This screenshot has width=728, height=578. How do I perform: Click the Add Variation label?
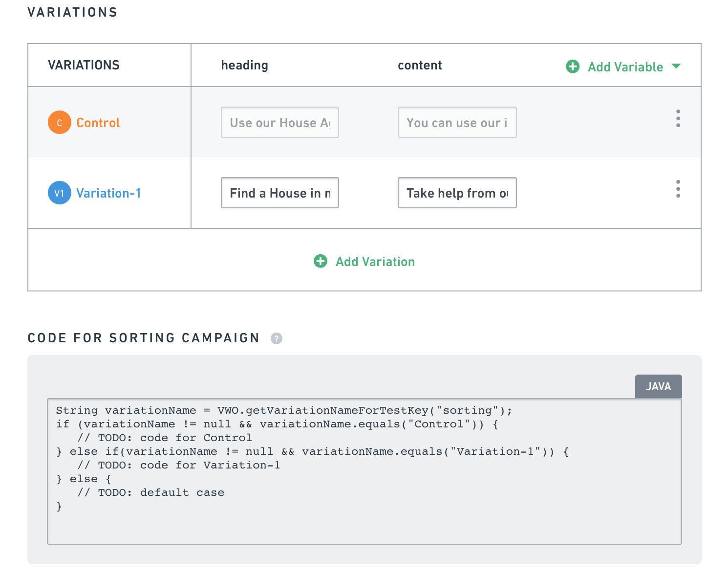tap(375, 262)
